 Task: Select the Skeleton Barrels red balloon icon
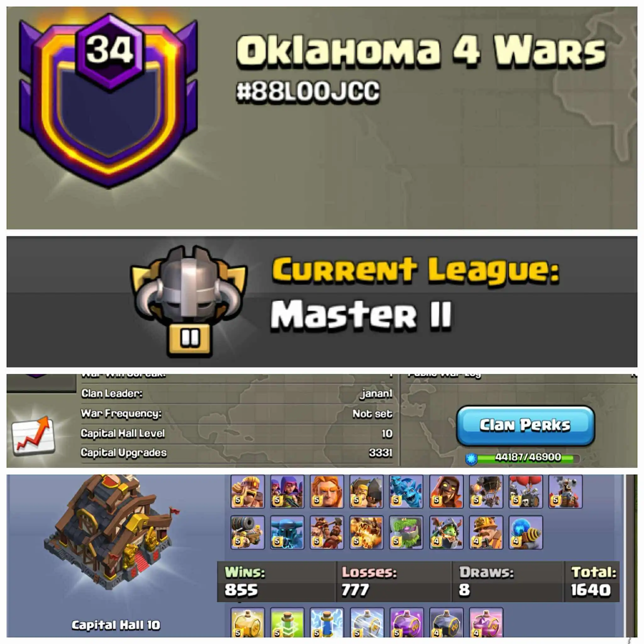coord(526,492)
